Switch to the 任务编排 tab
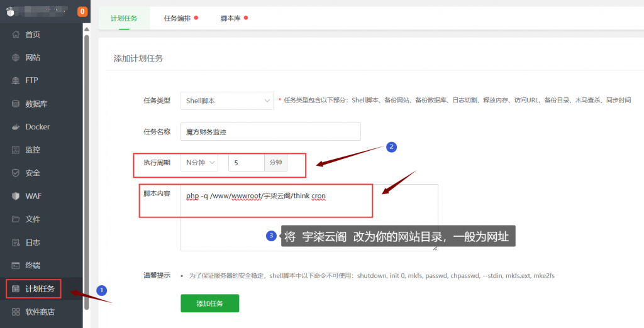This screenshot has height=328, width=644. [177, 18]
